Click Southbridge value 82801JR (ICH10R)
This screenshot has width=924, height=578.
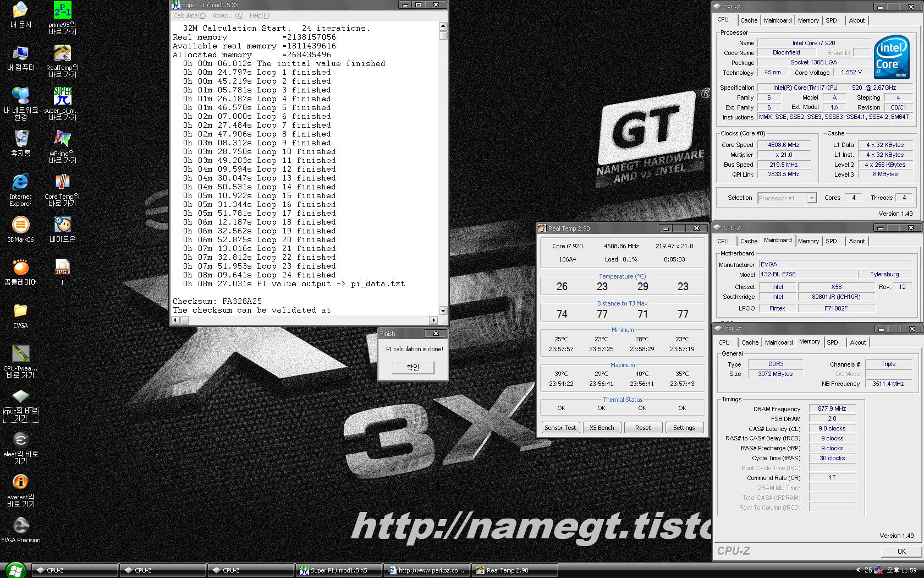click(836, 297)
